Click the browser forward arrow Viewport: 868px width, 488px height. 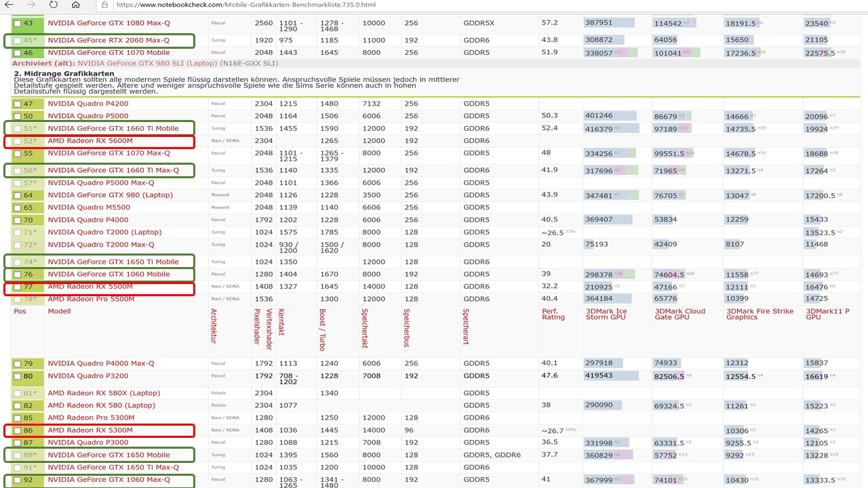(x=30, y=5)
